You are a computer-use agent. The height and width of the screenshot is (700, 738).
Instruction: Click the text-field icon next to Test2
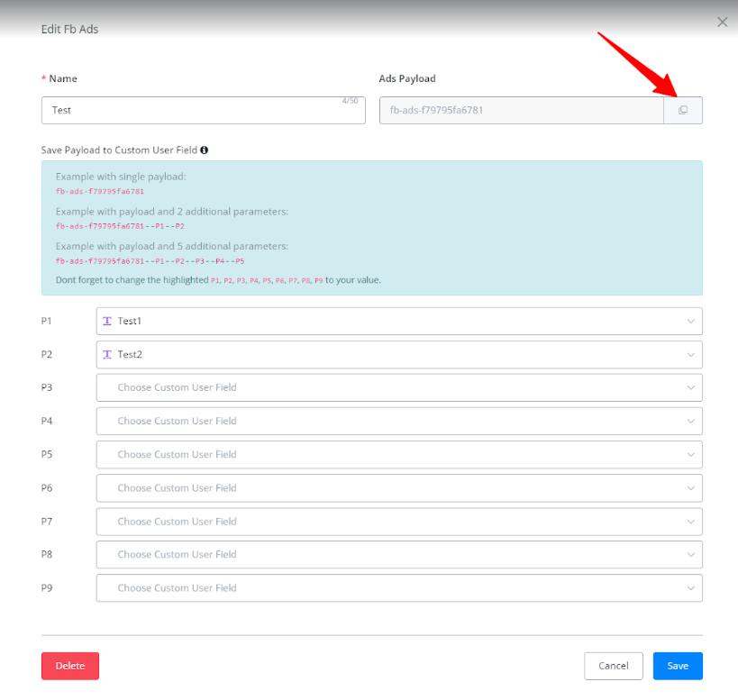click(107, 355)
